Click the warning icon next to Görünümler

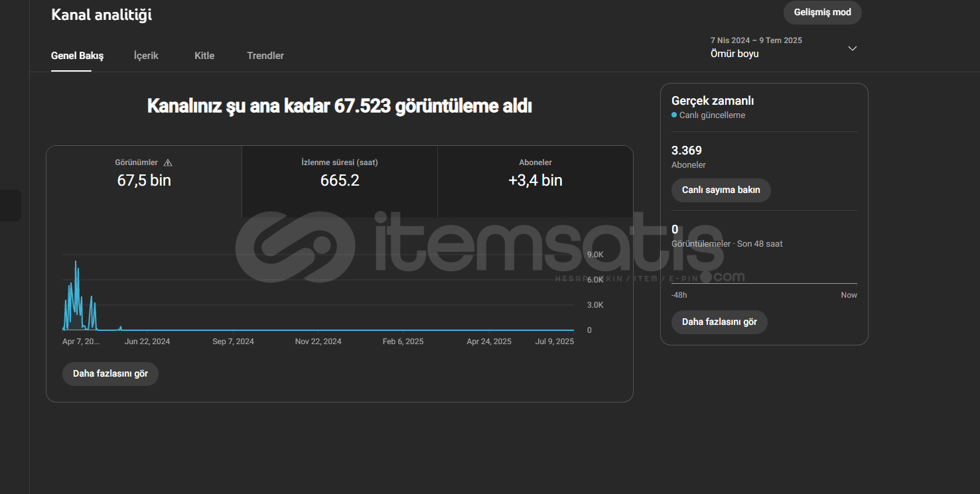pos(168,162)
